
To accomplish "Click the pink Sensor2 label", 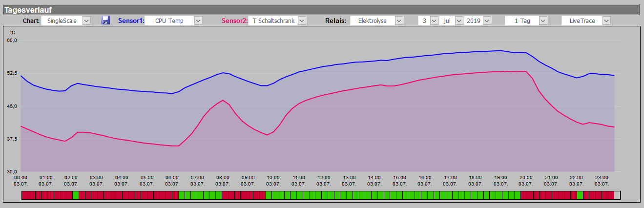I will 235,21.
